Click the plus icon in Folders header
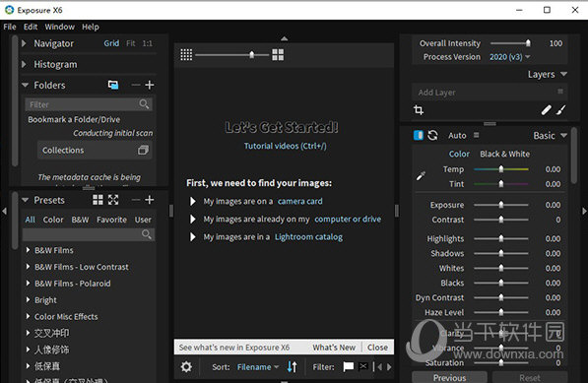 150,85
